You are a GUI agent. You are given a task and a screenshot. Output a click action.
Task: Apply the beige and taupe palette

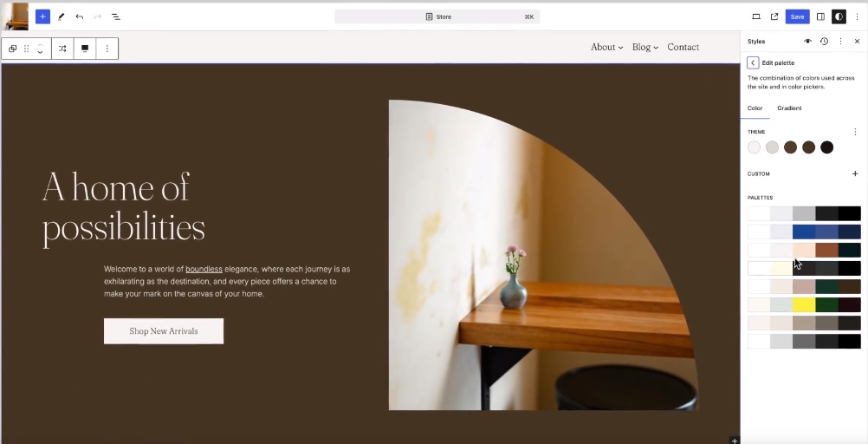(805, 323)
